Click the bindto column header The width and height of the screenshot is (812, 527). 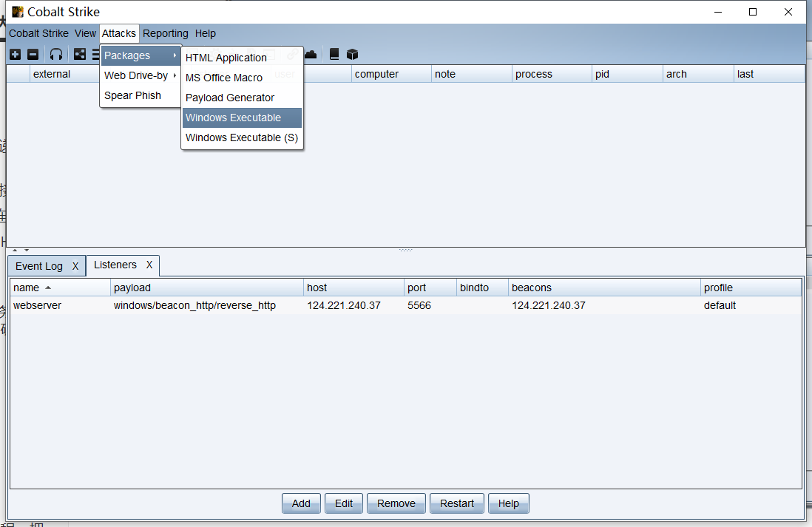tap(483, 288)
